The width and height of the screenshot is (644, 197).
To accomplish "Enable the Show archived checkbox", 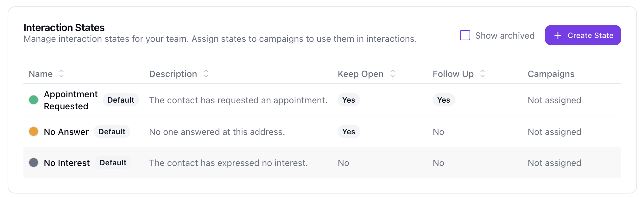I will (465, 35).
